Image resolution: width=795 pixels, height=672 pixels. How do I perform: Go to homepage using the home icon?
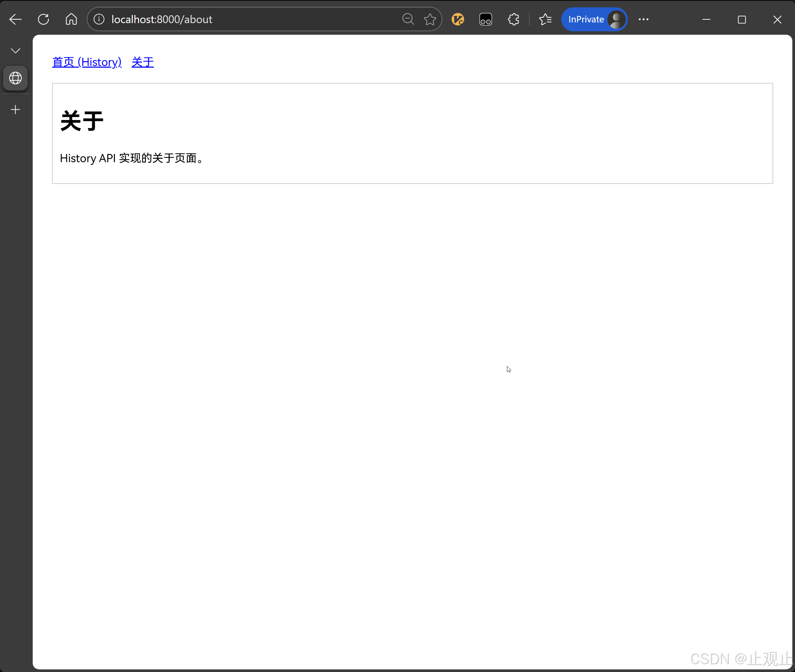[71, 19]
